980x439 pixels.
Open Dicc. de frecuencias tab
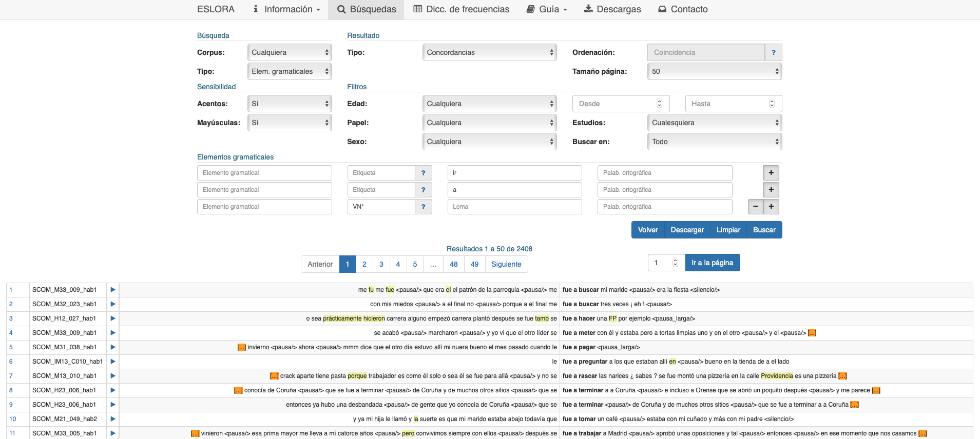[461, 9]
